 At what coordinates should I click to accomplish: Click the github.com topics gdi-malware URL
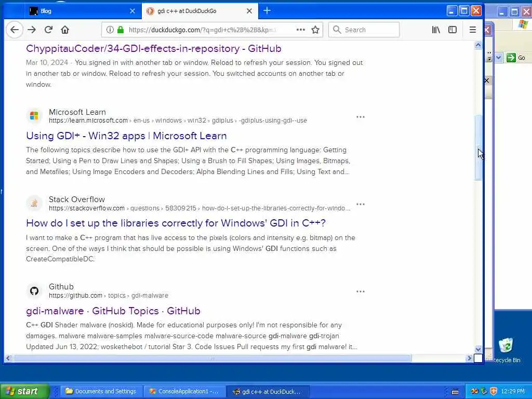tap(109, 296)
